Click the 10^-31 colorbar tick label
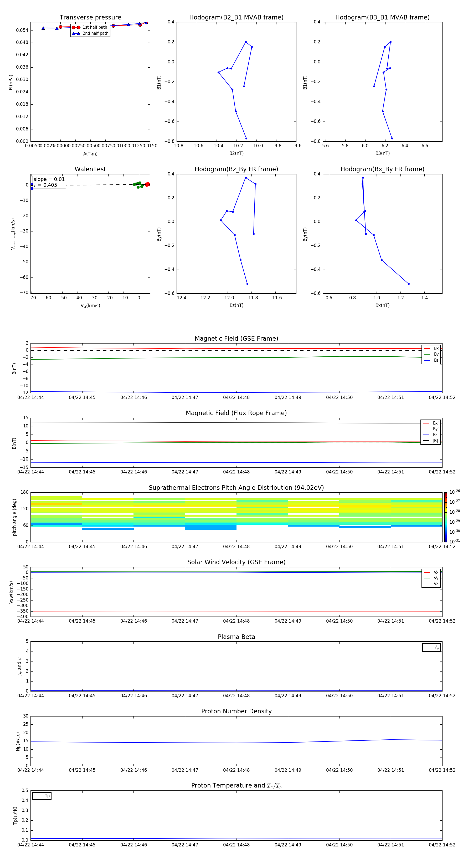This screenshot has height=868, width=473. point(455,542)
